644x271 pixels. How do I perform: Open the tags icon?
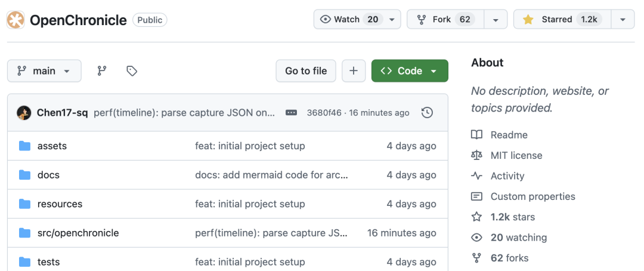[132, 71]
